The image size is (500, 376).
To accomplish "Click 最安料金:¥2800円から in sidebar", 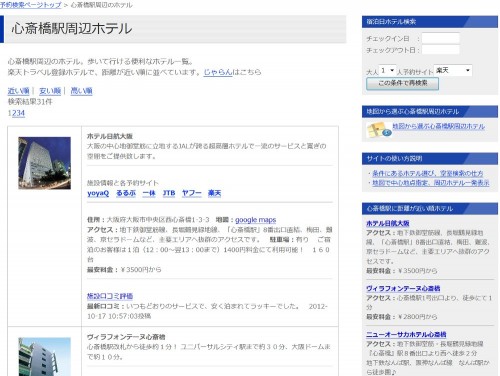I will pos(402,317).
